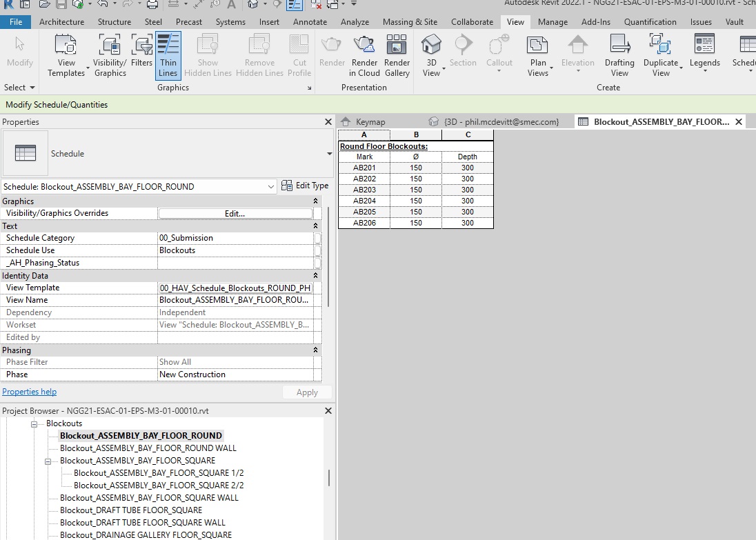Open the View Templates tool
The width and height of the screenshot is (756, 540).
(66, 55)
